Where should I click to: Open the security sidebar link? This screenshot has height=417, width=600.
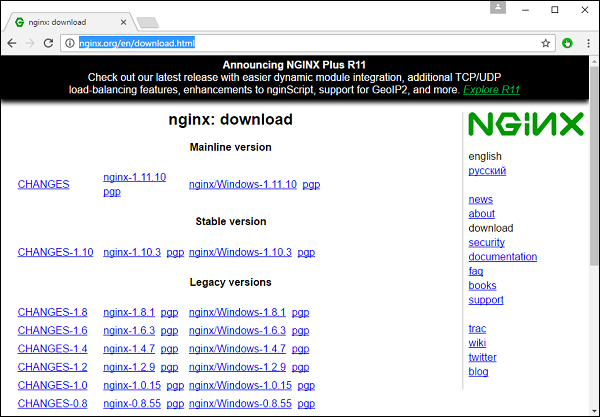coord(486,242)
